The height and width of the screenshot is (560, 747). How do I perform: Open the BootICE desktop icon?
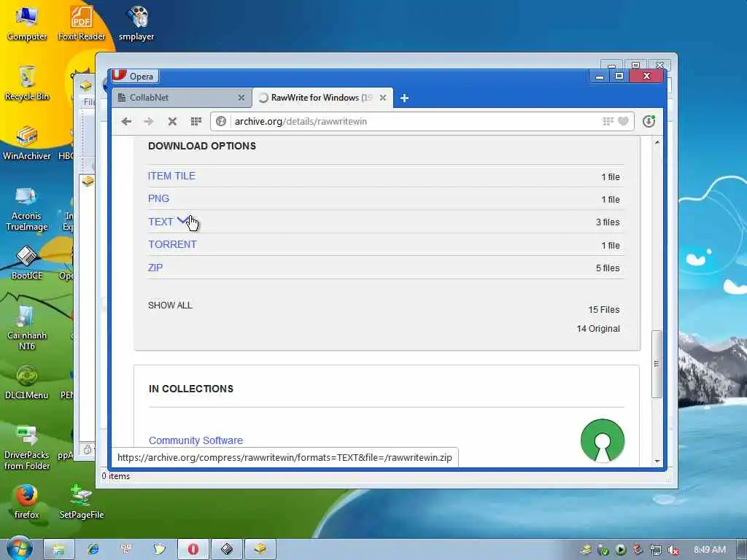[27, 262]
